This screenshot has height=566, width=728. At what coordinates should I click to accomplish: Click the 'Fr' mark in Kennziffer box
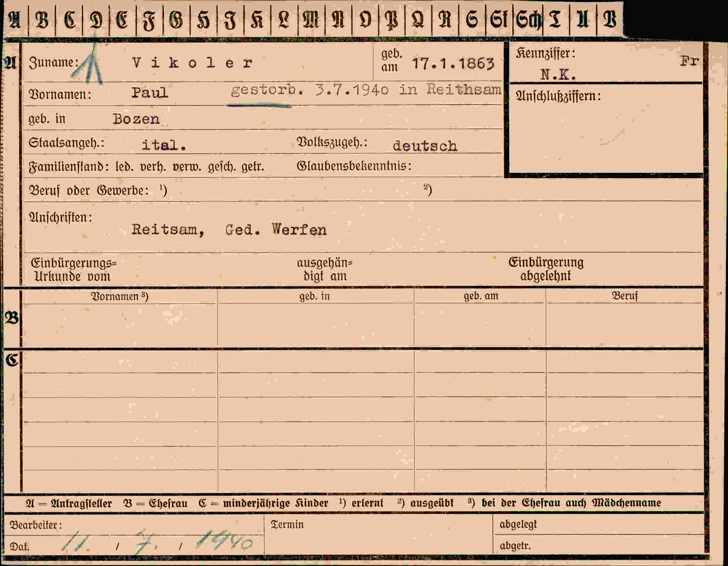point(689,61)
